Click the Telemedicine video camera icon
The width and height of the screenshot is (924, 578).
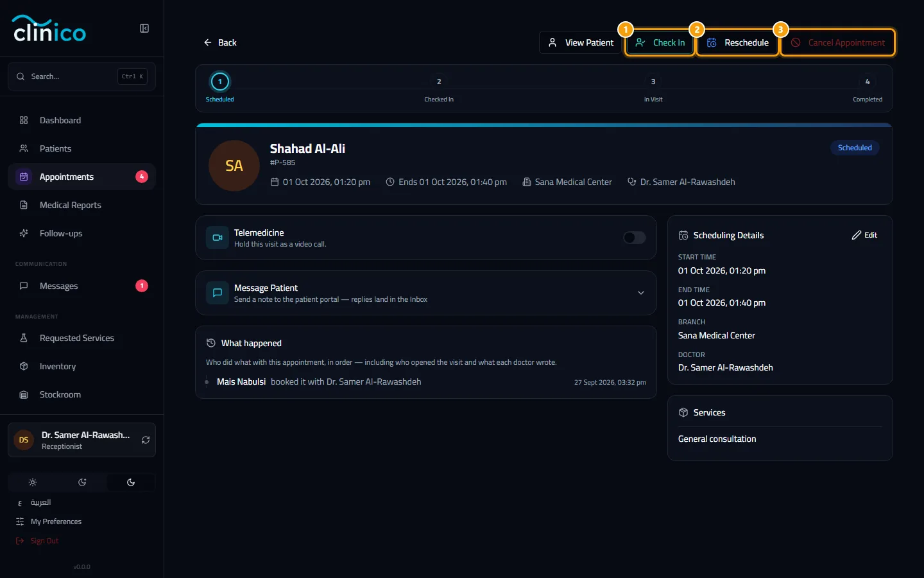[x=218, y=238]
